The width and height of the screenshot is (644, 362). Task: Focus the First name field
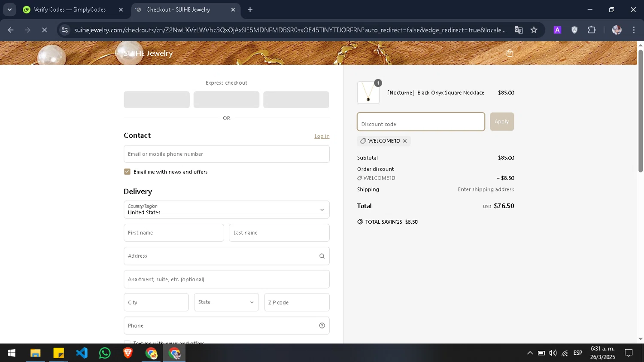pos(174,233)
